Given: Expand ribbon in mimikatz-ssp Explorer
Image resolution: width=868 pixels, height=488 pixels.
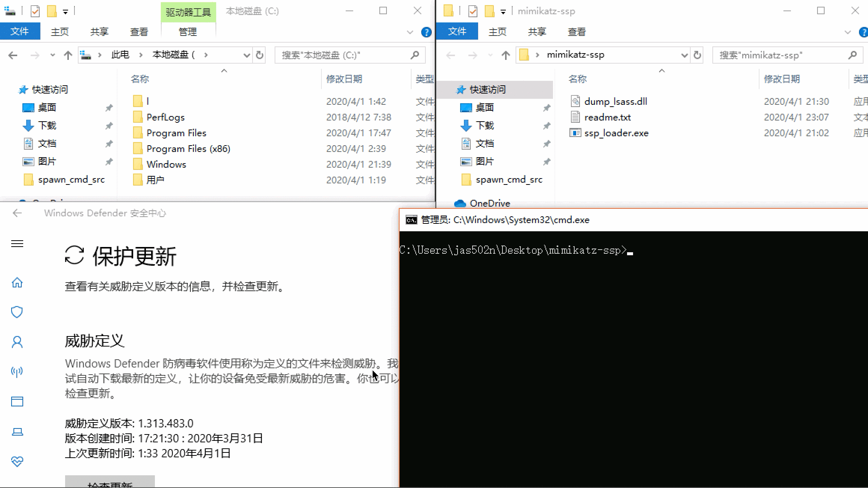Looking at the screenshot, I should point(848,32).
